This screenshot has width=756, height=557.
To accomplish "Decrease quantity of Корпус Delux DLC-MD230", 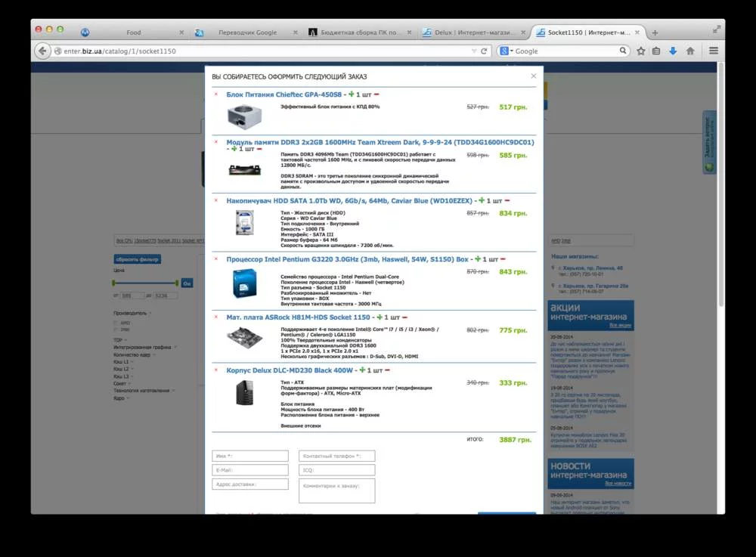I will coord(388,370).
